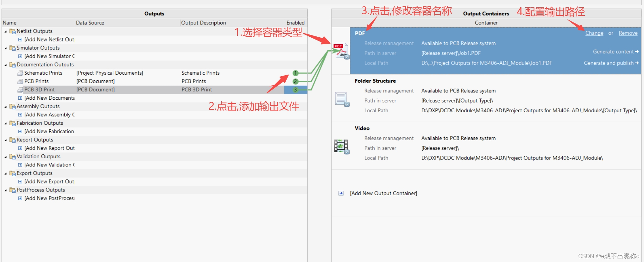Click the Change link for PDF container
The height and width of the screenshot is (262, 644).
pyautogui.click(x=594, y=33)
